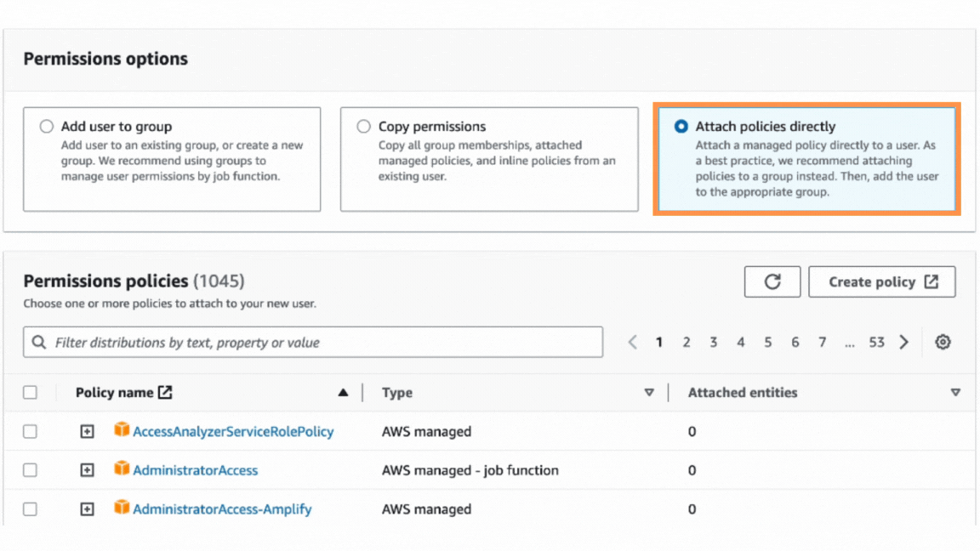Open the AdministratorAccess policy link
The width and height of the screenshot is (980, 551).
pyautogui.click(x=197, y=469)
